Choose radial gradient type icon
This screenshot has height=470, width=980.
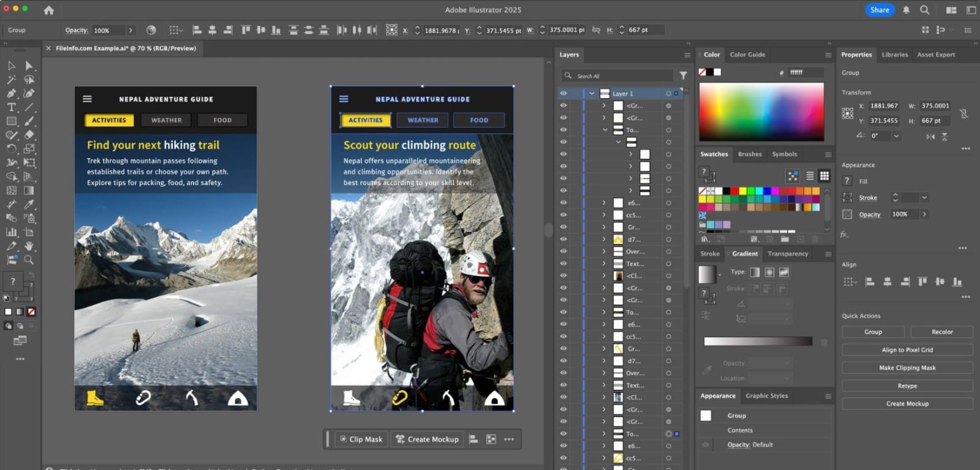tap(769, 272)
